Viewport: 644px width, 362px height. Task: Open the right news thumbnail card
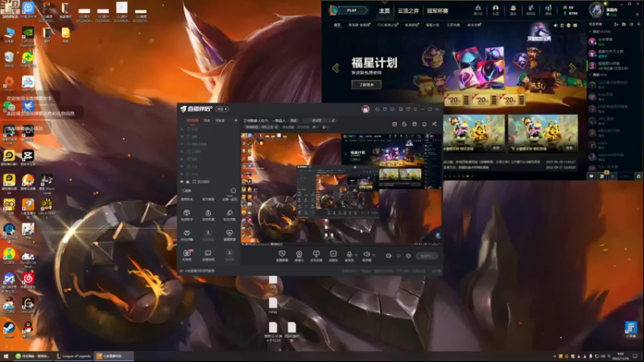coord(543,133)
